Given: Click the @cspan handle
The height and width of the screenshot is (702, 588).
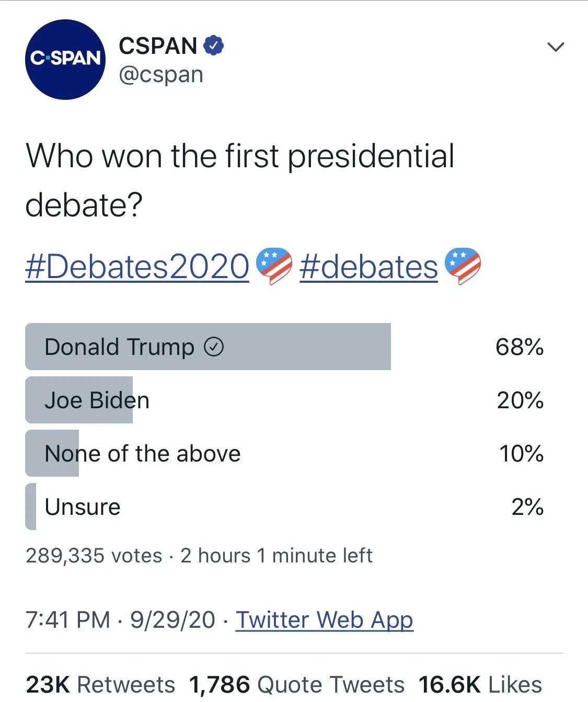Looking at the screenshot, I should (x=161, y=75).
